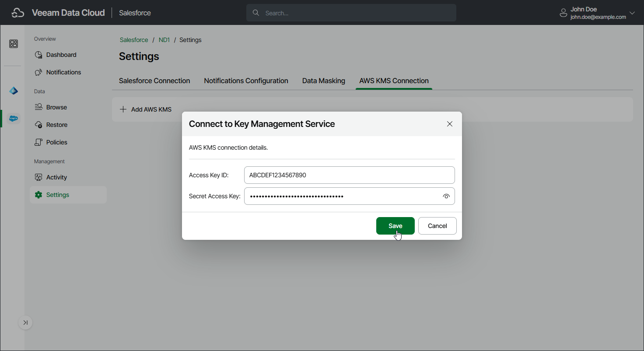
Task: Open the user account dropdown chevron
Action: click(632, 13)
